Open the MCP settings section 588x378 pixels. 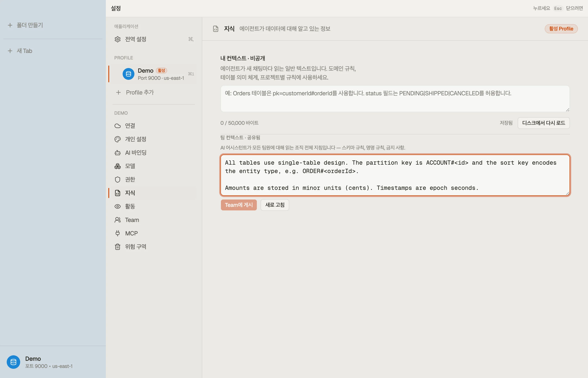click(154, 233)
